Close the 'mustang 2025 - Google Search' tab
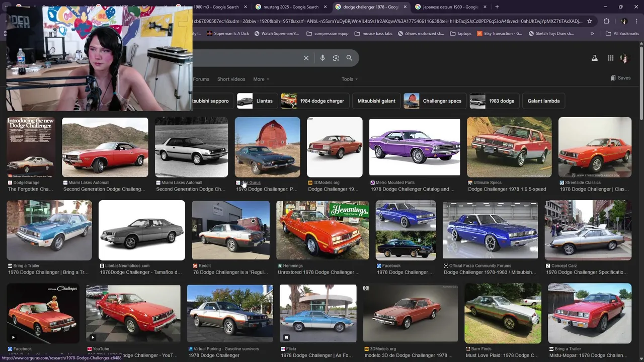Viewport: 644px width, 362px height. click(325, 7)
